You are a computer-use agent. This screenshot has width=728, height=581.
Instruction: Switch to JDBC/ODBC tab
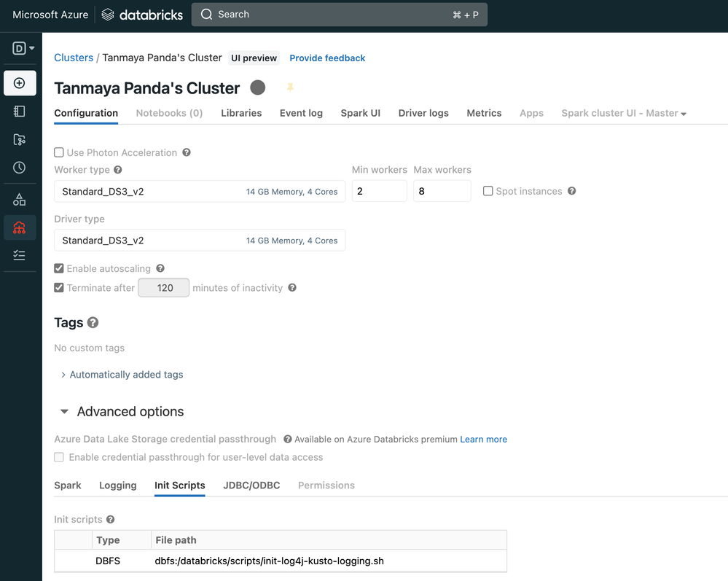251,486
